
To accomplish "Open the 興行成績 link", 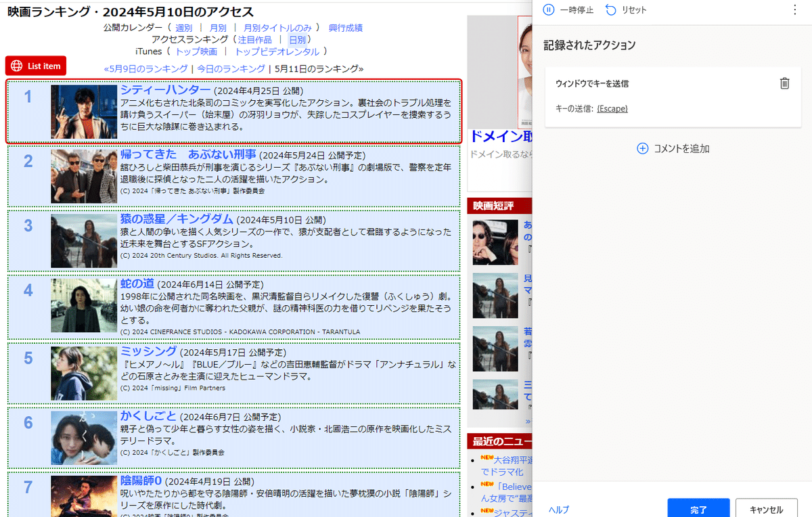I will (346, 28).
